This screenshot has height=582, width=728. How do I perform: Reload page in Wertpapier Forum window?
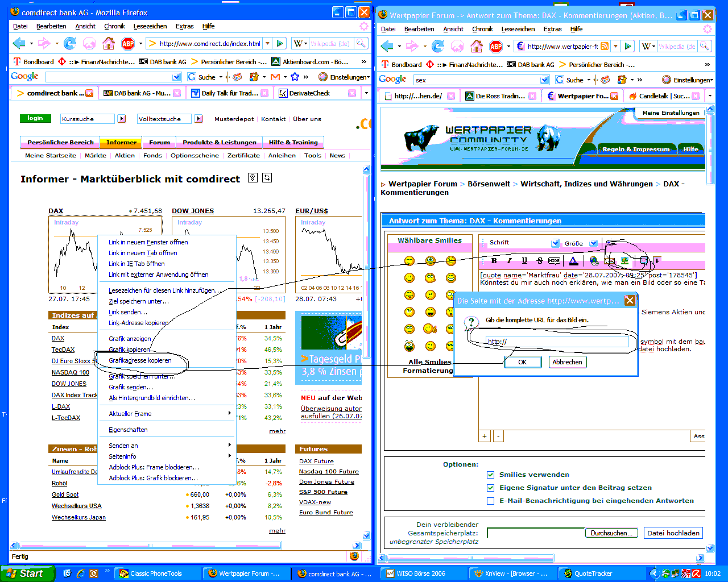point(438,46)
